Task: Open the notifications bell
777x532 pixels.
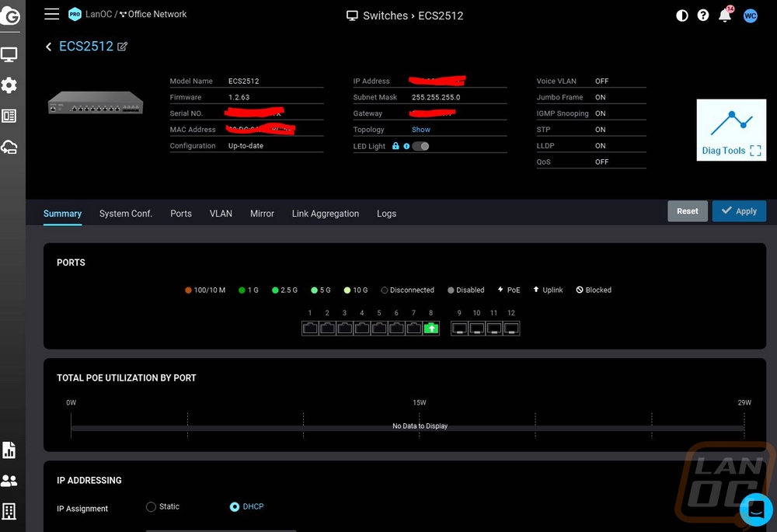Action: pyautogui.click(x=725, y=15)
